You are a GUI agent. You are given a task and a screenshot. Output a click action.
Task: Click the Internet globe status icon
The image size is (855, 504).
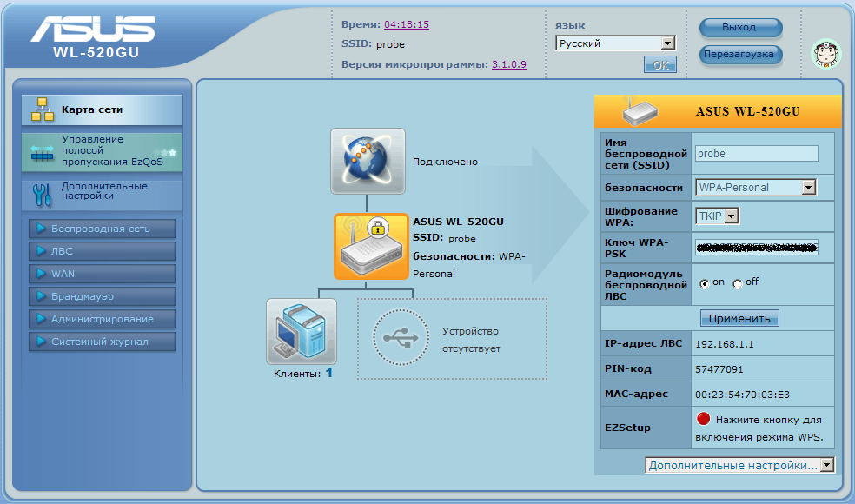(368, 162)
